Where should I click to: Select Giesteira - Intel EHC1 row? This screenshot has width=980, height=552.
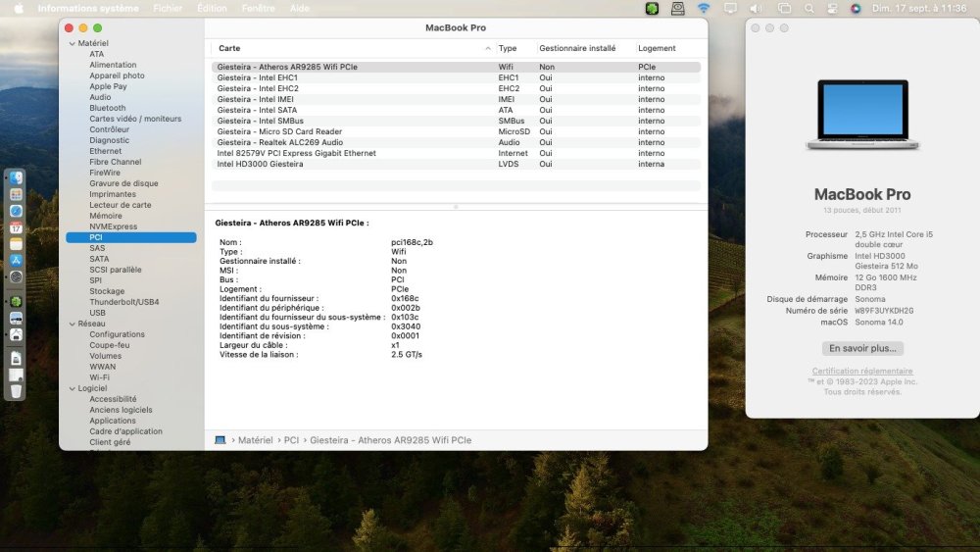coord(456,77)
